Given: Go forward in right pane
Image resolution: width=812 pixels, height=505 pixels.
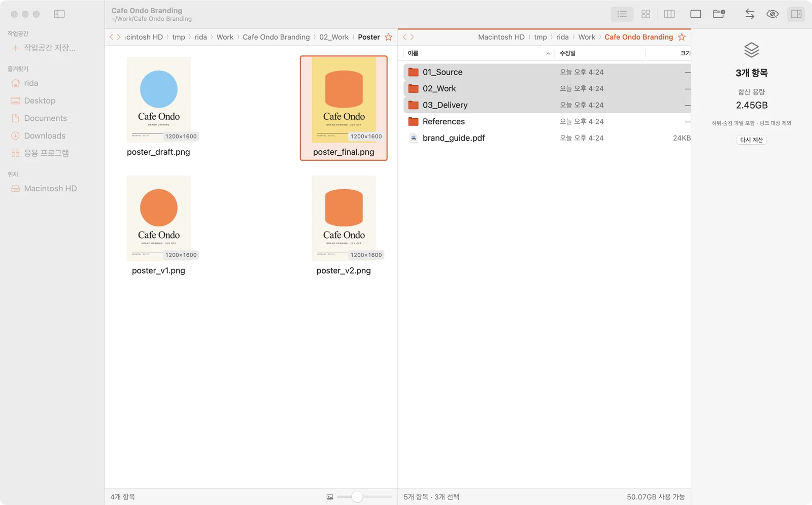Looking at the screenshot, I should click(412, 37).
